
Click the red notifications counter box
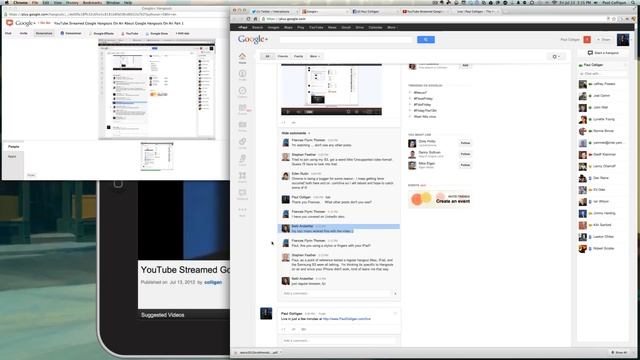click(x=587, y=40)
